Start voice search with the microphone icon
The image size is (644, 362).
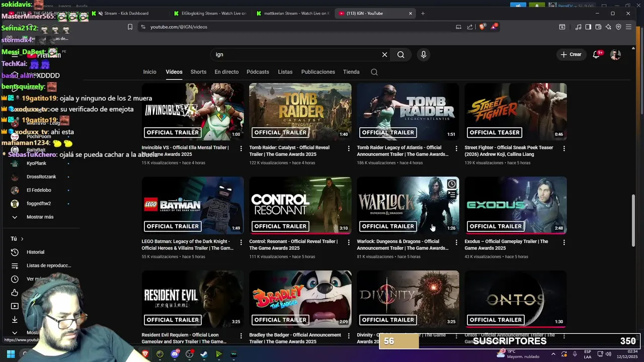(x=423, y=54)
